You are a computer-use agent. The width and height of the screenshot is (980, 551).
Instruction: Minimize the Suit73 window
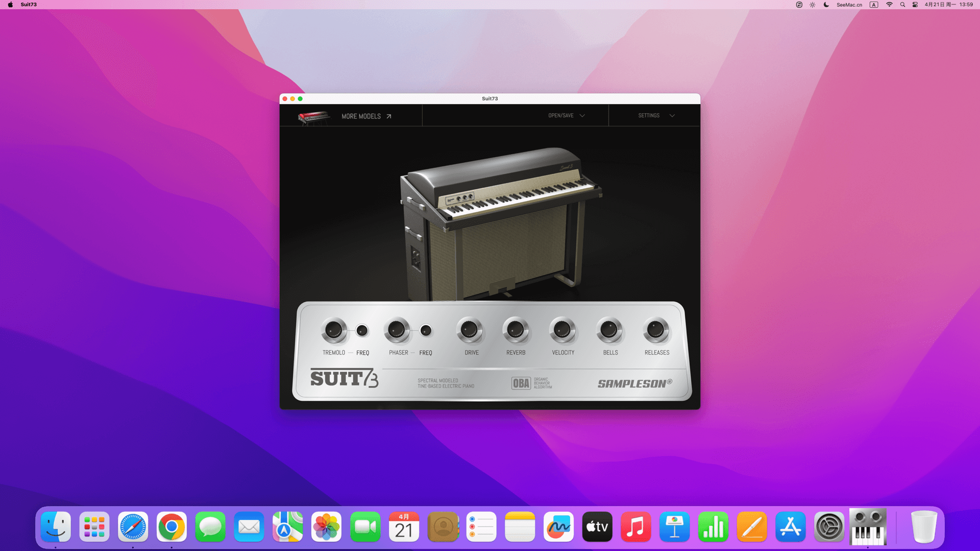292,99
